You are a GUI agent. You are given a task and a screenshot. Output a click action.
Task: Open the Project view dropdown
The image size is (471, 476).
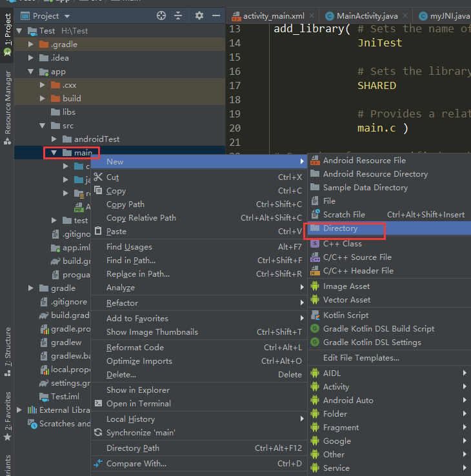[68, 15]
